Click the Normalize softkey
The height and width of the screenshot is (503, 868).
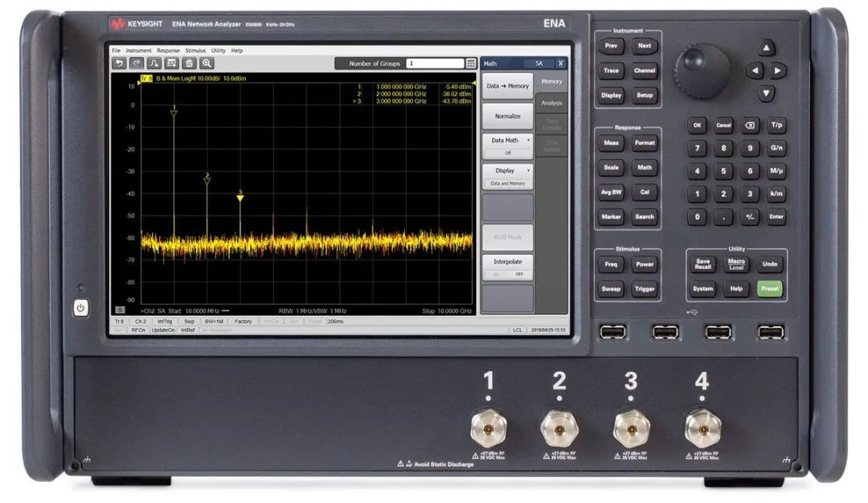click(508, 117)
